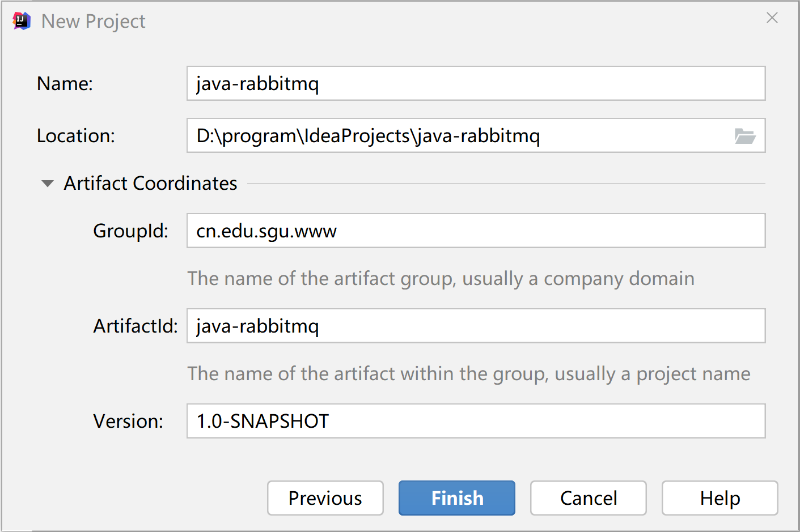This screenshot has height=532, width=800.
Task: Click the GroupId input field
Action: (x=397, y=231)
